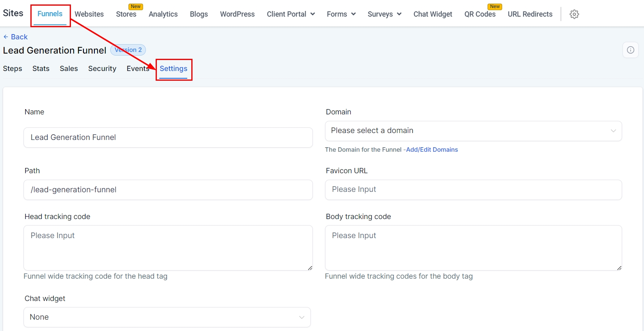644x331 pixels.
Task: Click into the Favicon URL field
Action: coord(473,190)
